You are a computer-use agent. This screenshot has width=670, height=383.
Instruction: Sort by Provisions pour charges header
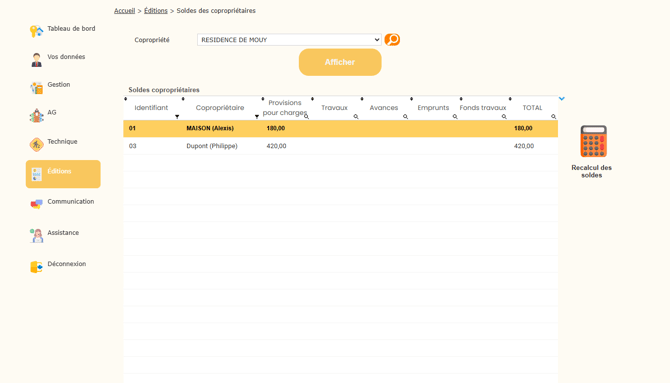click(285, 108)
